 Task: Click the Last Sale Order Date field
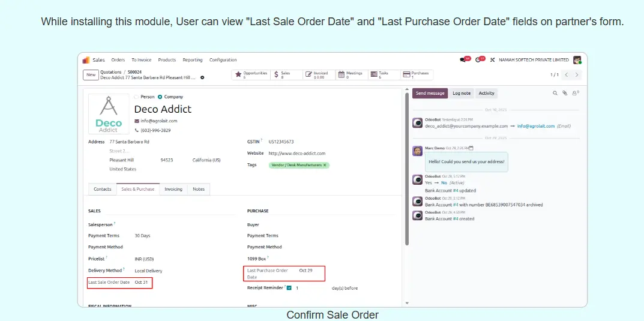tap(141, 282)
